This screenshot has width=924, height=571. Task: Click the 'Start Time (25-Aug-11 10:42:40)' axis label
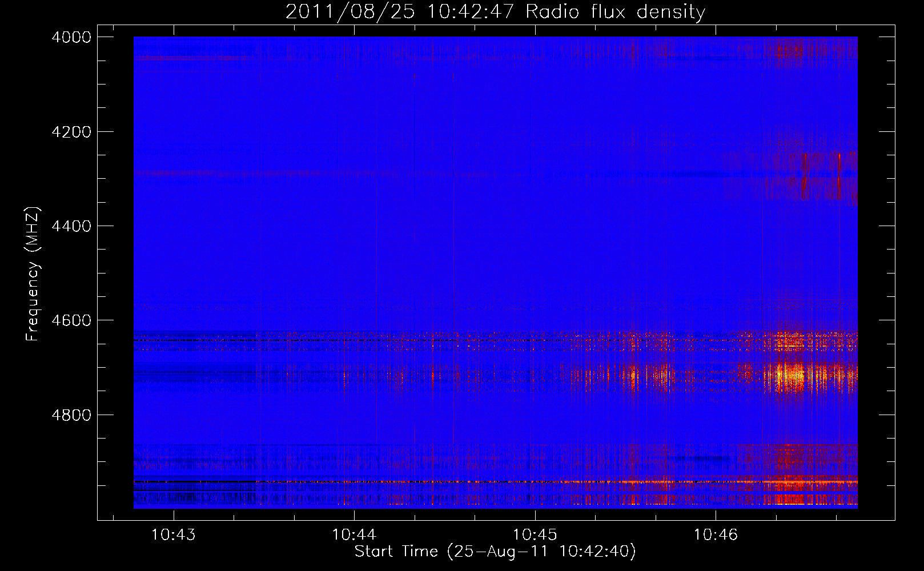[495, 552]
